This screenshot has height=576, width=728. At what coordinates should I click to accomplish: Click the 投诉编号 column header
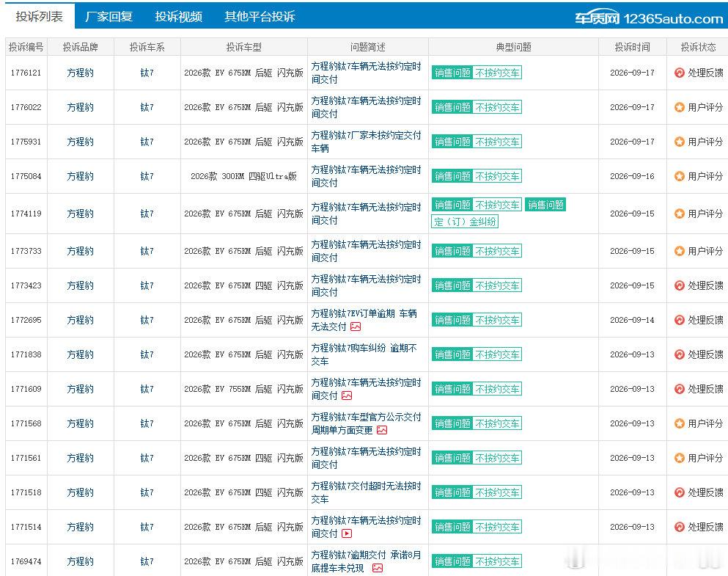point(26,47)
